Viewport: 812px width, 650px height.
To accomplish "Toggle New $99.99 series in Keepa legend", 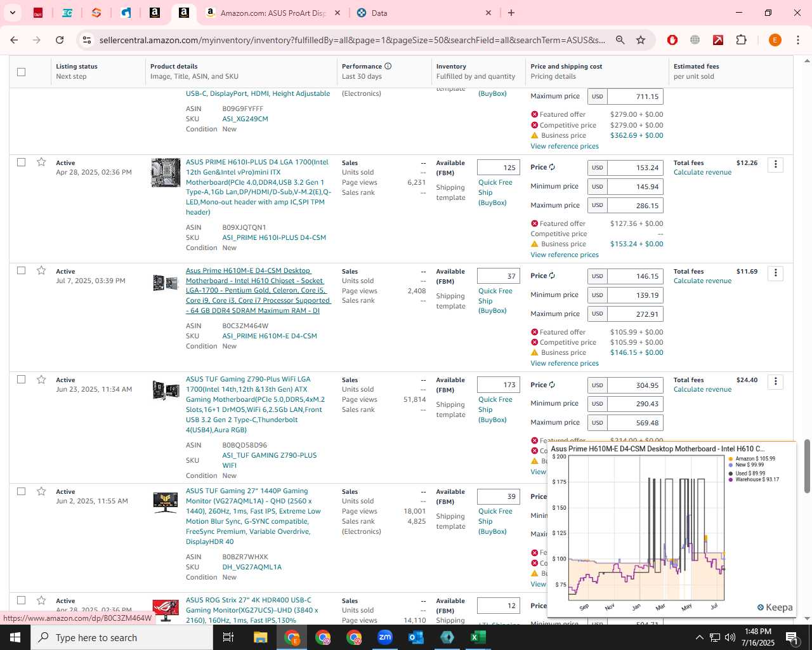I will click(x=746, y=465).
